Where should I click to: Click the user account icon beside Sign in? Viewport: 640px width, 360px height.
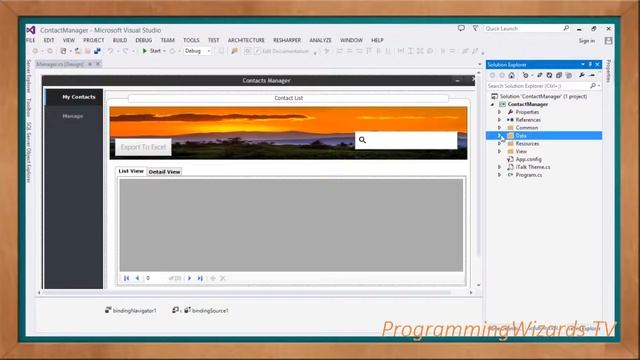(x=608, y=40)
